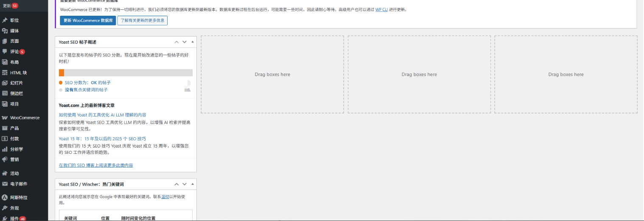Click the plug icon beside 插件
This screenshot has height=221, width=644.
[x=5, y=218]
